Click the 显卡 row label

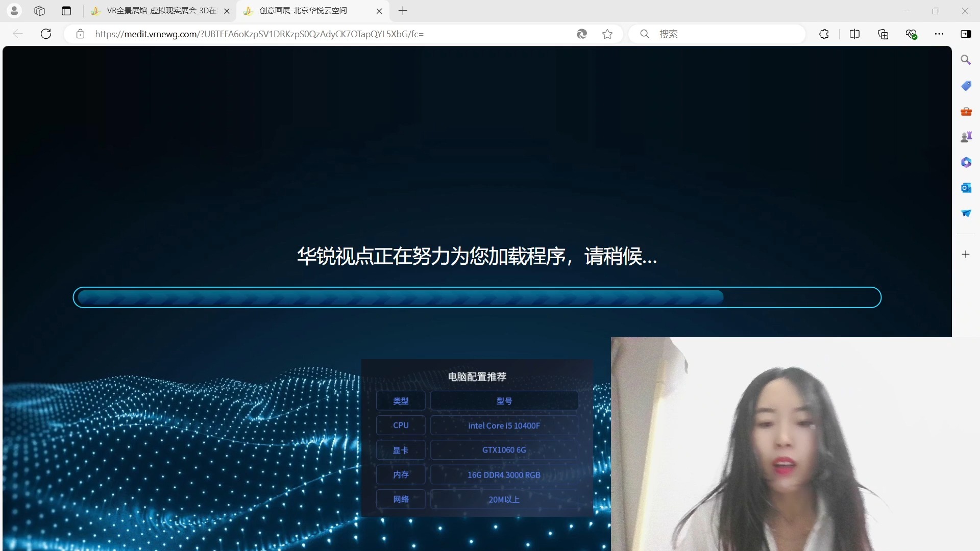(x=401, y=450)
